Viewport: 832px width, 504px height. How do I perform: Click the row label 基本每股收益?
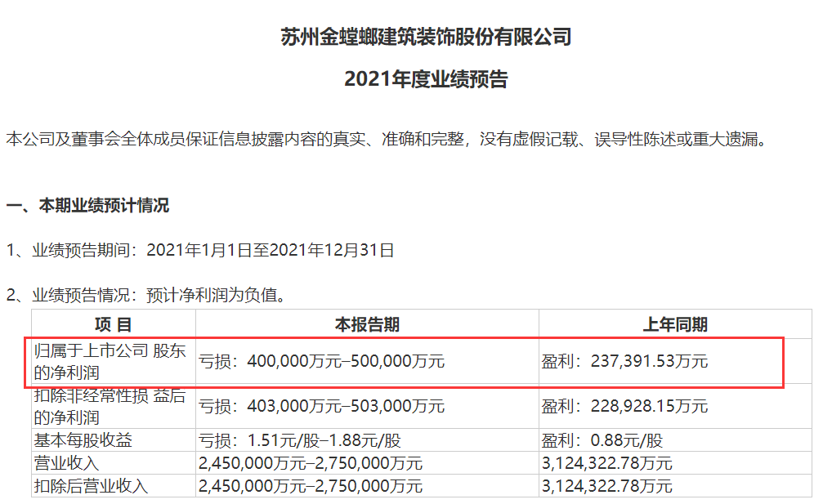[83, 440]
